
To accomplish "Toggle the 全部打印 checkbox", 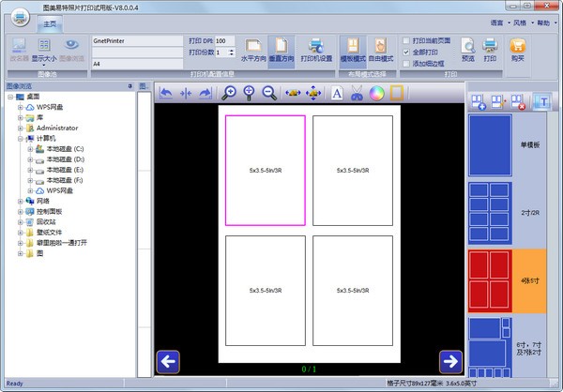I will coord(405,53).
